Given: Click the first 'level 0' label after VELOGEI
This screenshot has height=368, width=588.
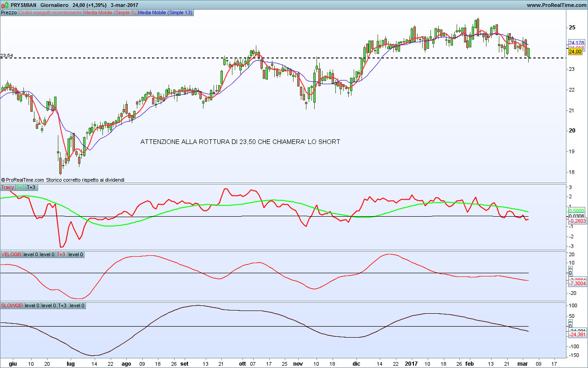Looking at the screenshot, I should tap(30, 254).
